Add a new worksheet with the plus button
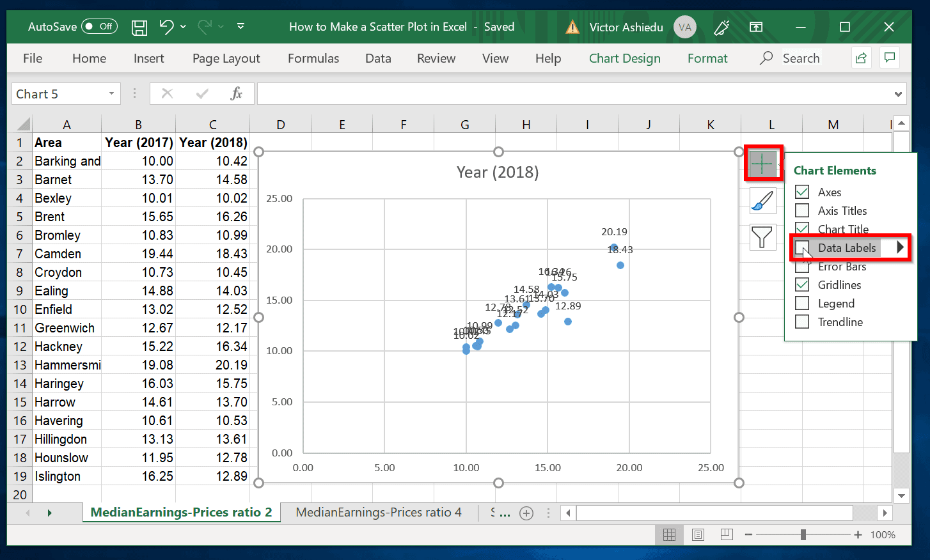This screenshot has height=560, width=930. (x=526, y=512)
